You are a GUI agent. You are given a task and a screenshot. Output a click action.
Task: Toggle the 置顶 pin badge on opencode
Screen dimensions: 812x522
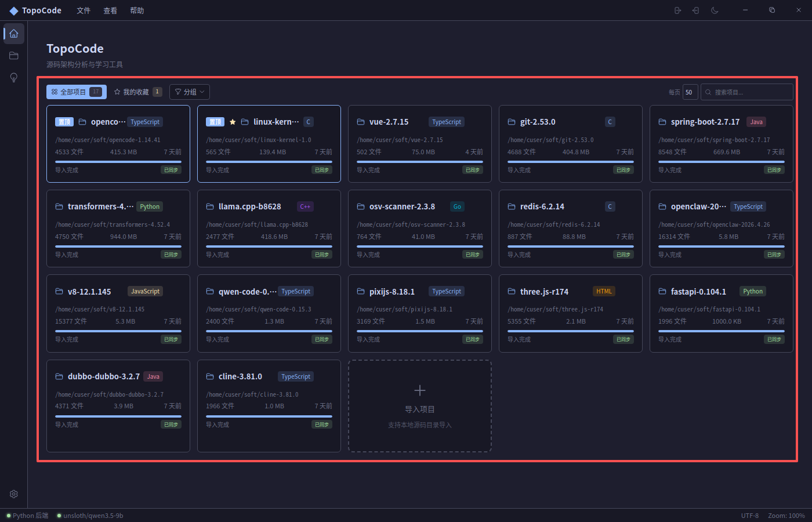pyautogui.click(x=64, y=122)
